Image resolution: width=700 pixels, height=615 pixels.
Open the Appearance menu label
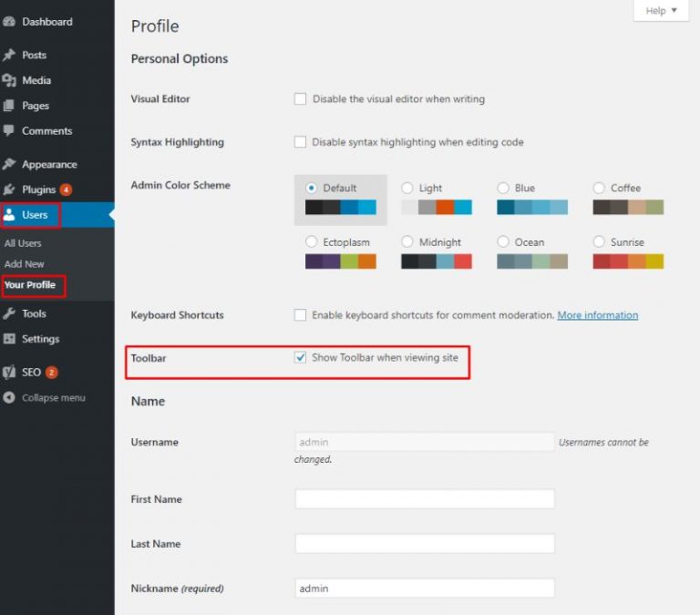point(49,165)
